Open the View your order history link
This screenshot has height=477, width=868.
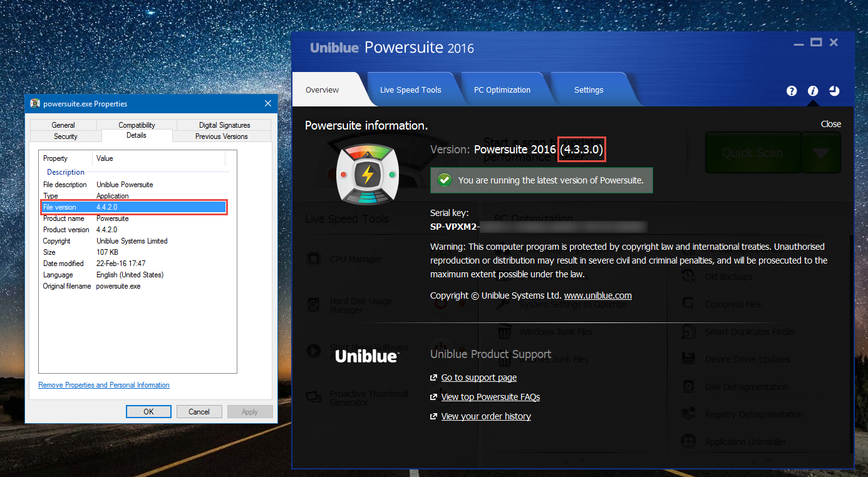click(x=486, y=416)
